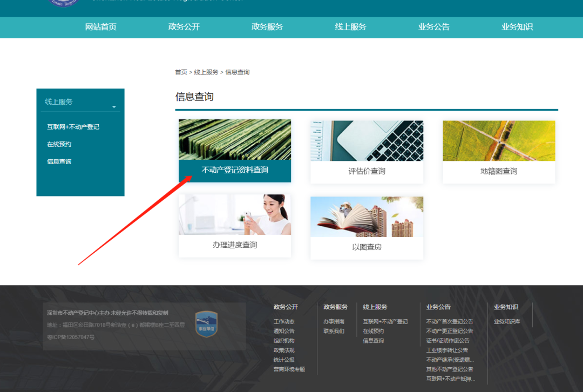The height and width of the screenshot is (392, 583).
Task: Open 工作动态 in the footer
Action: [x=284, y=322]
